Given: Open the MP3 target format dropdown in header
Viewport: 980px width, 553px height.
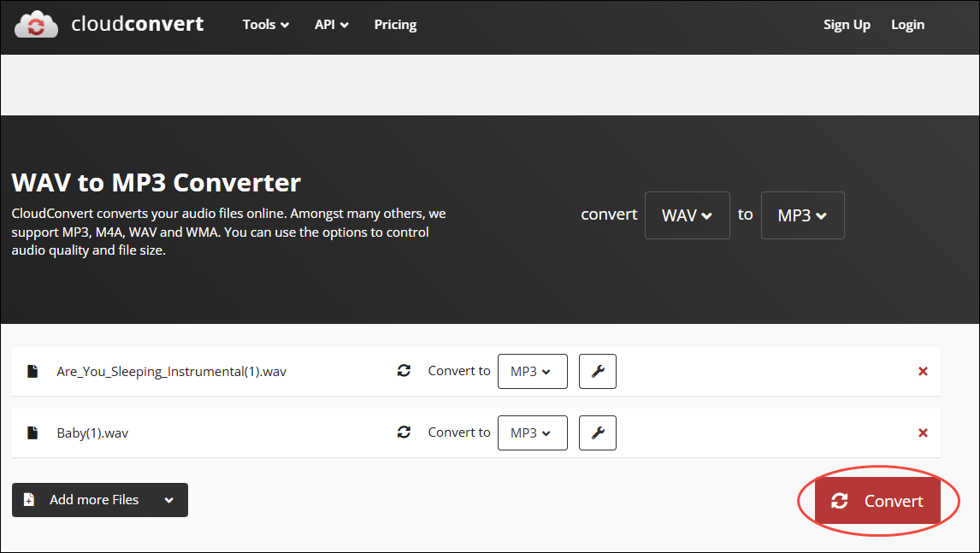Looking at the screenshot, I should coord(802,215).
